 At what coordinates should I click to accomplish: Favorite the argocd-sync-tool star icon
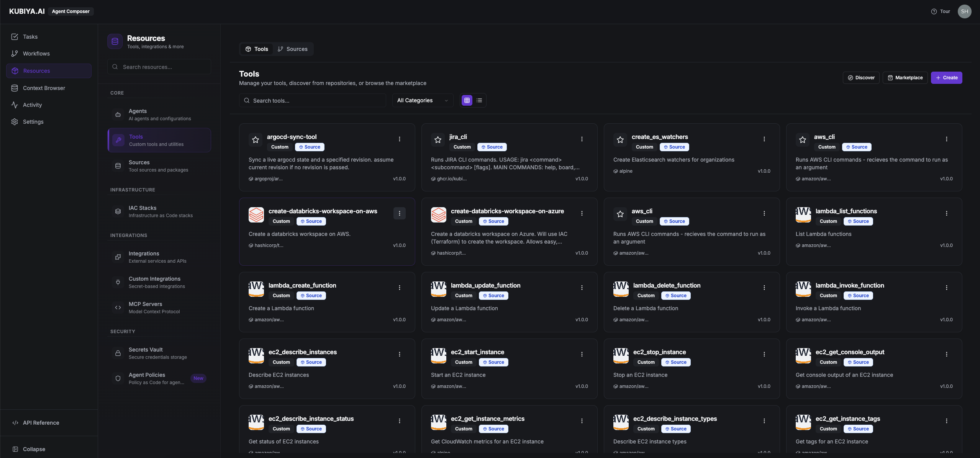pyautogui.click(x=256, y=140)
